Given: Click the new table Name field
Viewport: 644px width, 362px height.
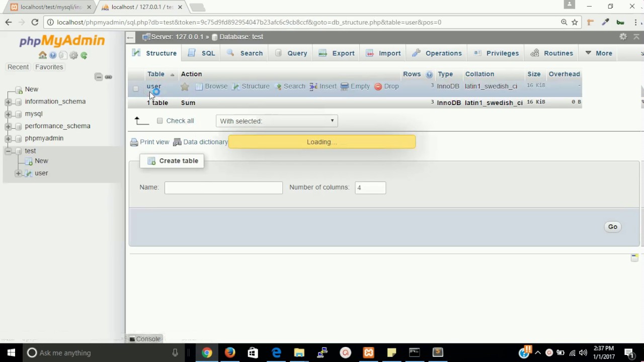Looking at the screenshot, I should 223,188.
